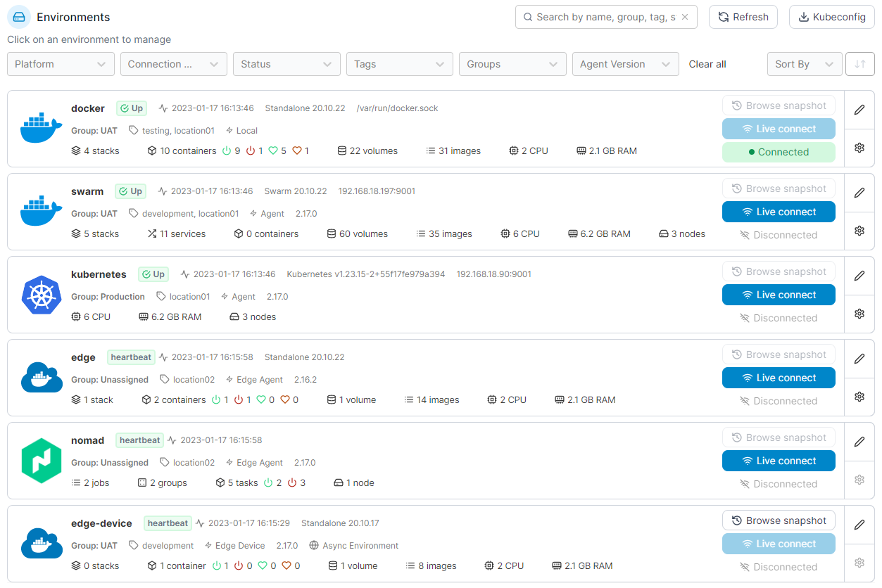Click Live connect for swarm environment
This screenshot has width=882, height=588.
tap(779, 212)
